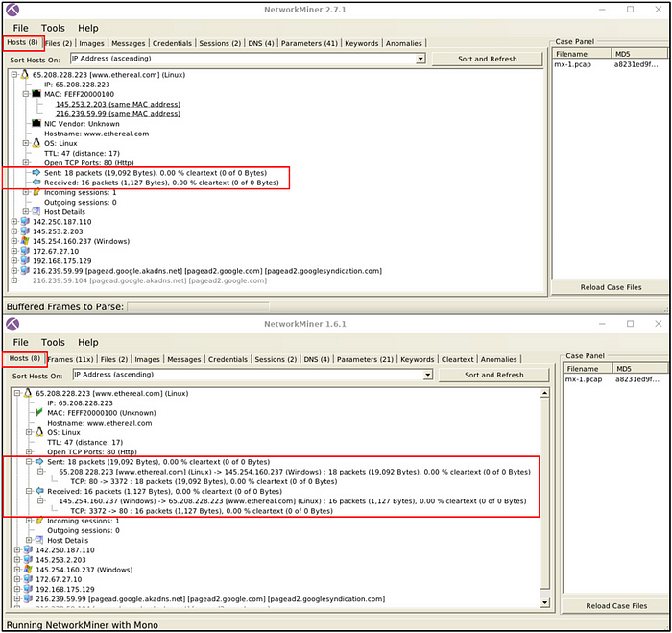Switch to the Frames (11x) tab
This screenshot has height=633, width=672.
[x=70, y=359]
